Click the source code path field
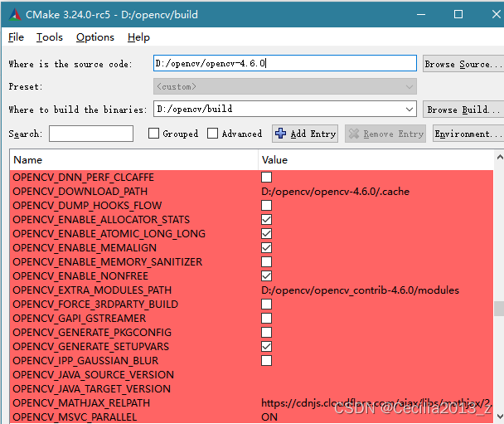Image resolution: width=504 pixels, height=424 pixels. click(285, 63)
